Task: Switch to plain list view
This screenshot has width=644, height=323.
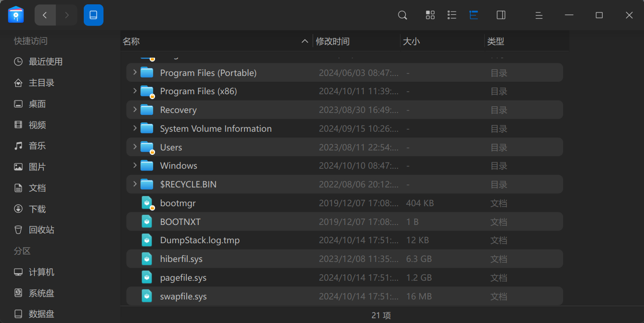Action: [x=452, y=15]
